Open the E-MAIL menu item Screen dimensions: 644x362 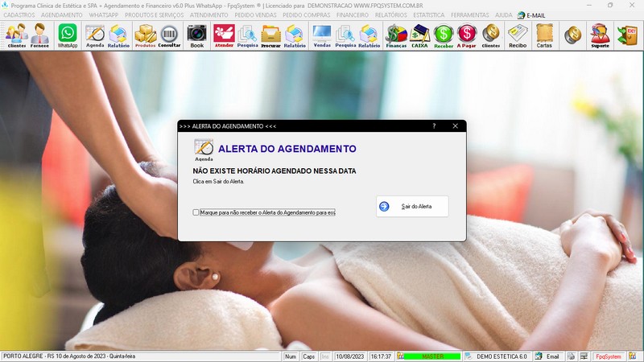click(x=531, y=15)
